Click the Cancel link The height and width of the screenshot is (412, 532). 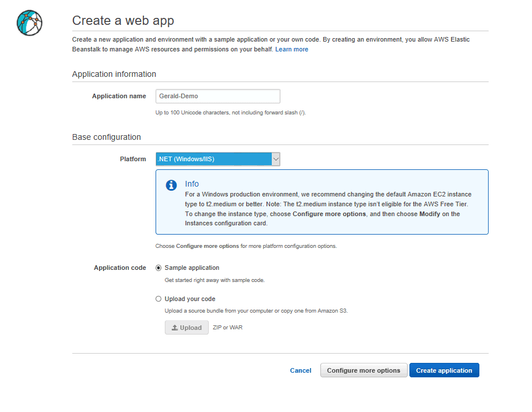(x=300, y=370)
